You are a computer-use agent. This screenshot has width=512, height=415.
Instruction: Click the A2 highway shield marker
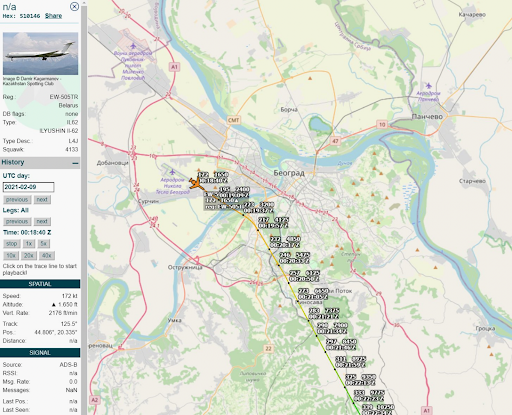(x=95, y=400)
